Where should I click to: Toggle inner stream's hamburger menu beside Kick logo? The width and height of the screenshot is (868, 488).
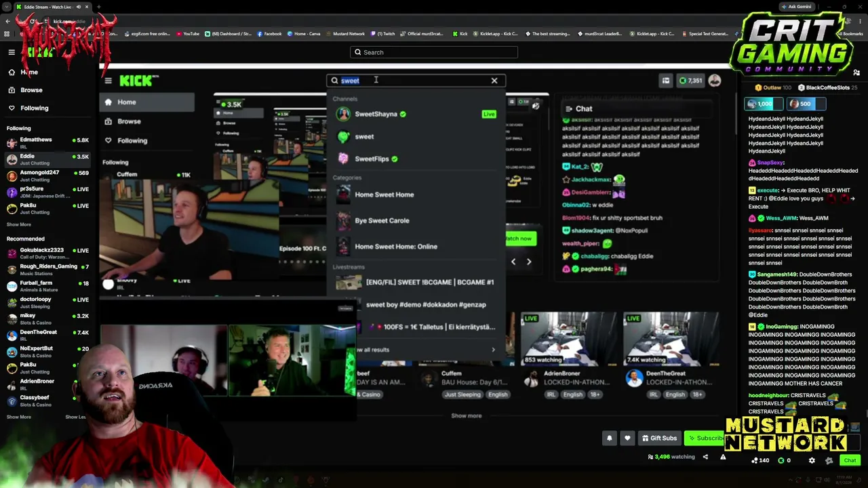(108, 81)
